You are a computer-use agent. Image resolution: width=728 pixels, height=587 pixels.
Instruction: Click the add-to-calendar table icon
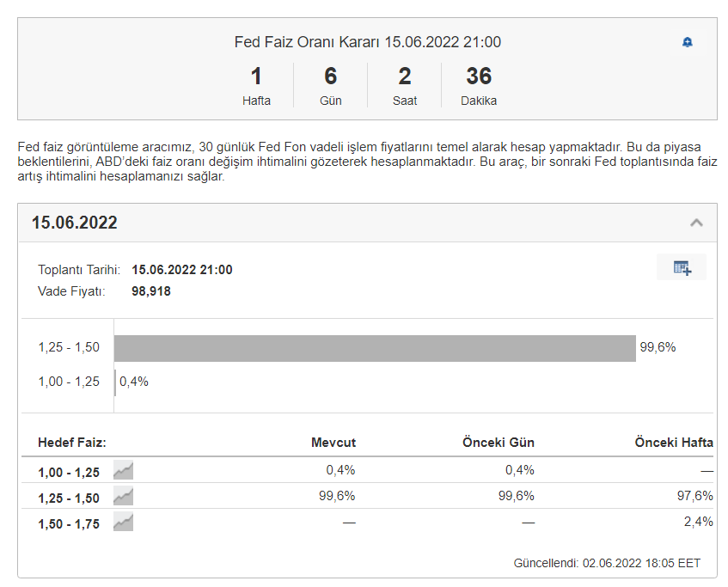pyautogui.click(x=682, y=267)
